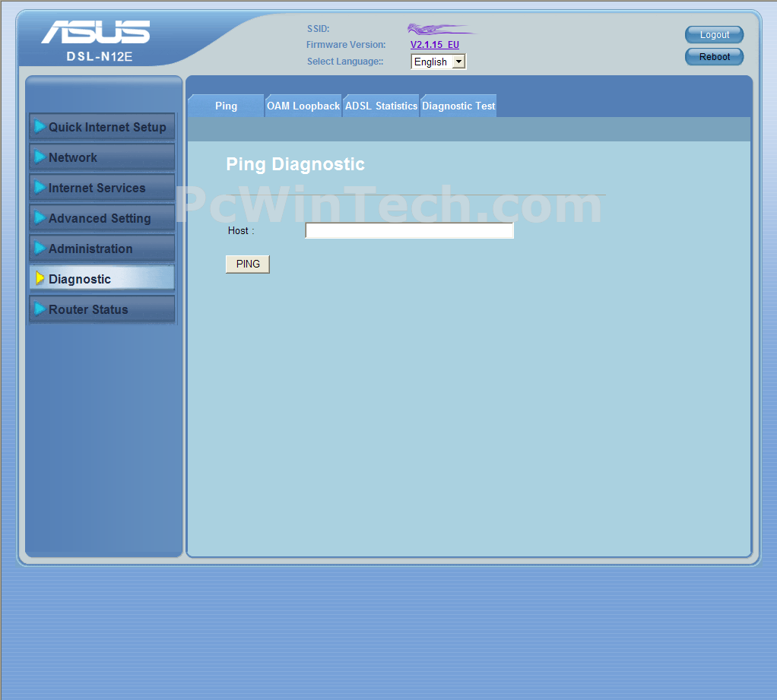Viewport: 777px width, 700px height.
Task: Switch to the Ping tab
Action: 226,106
